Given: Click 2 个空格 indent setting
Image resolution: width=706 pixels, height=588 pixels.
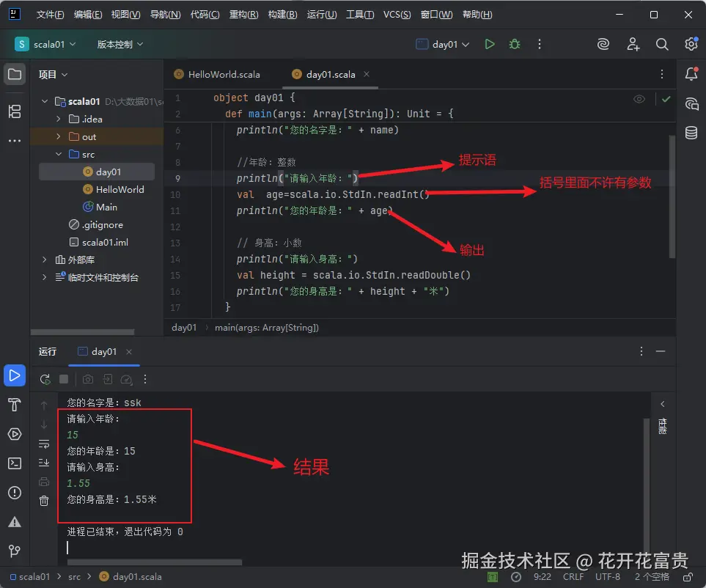Looking at the screenshot, I should 652,577.
